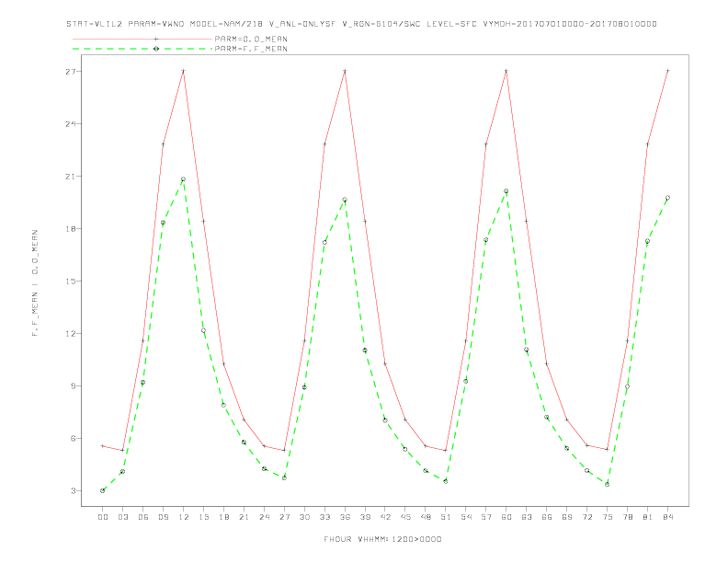Click y-axis tick label 24
This screenshot has width=728, height=563.
click(x=70, y=124)
